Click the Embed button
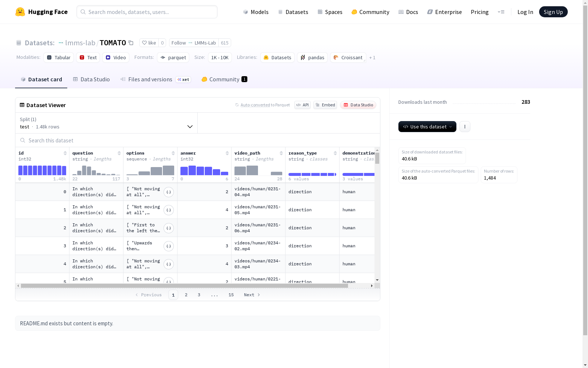The height and width of the screenshot is (368, 588). pyautogui.click(x=325, y=105)
